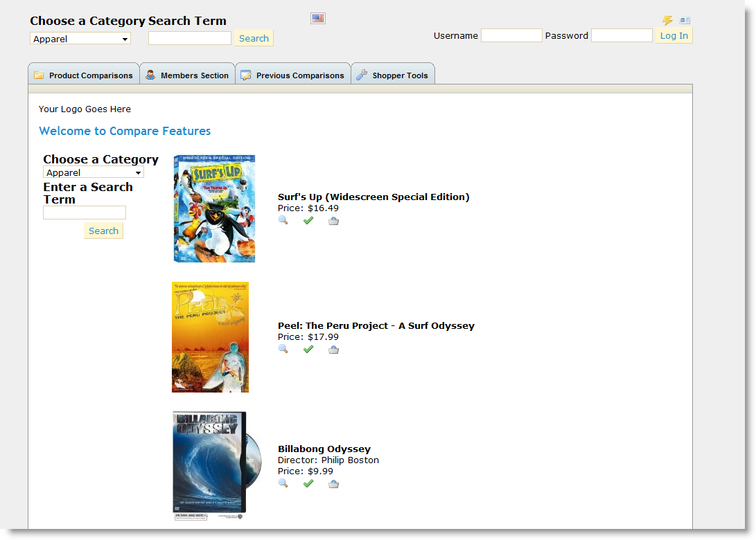
Task: Click the ID card icon above Log In
Action: (x=685, y=21)
